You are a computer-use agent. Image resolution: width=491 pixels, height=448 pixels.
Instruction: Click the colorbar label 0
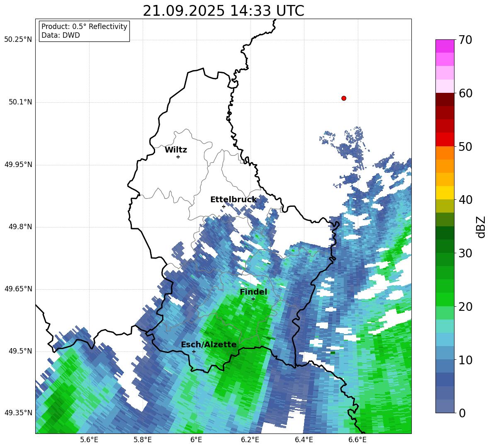[x=462, y=413]
